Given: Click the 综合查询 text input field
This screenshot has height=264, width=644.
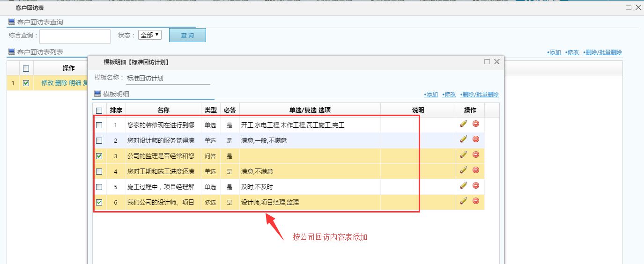Looking at the screenshot, I should click(x=75, y=36).
